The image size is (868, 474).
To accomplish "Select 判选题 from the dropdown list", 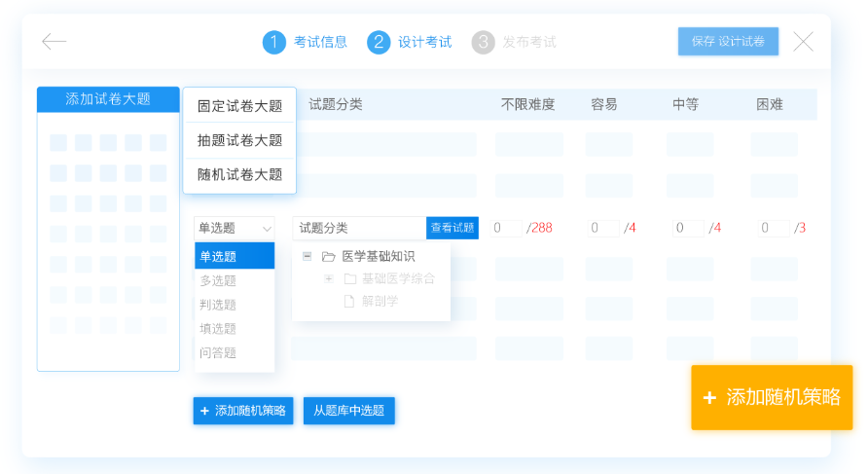I will pyautogui.click(x=219, y=305).
